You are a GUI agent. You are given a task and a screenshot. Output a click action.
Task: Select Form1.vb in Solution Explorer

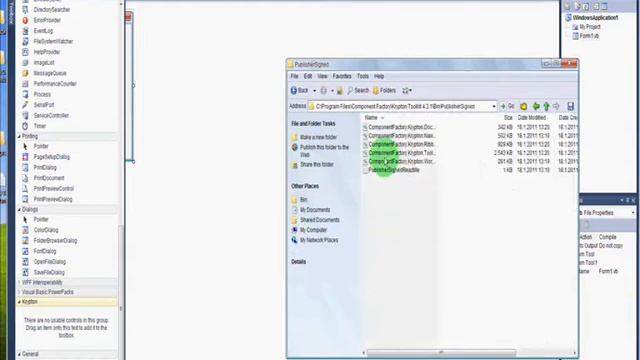coord(589,36)
